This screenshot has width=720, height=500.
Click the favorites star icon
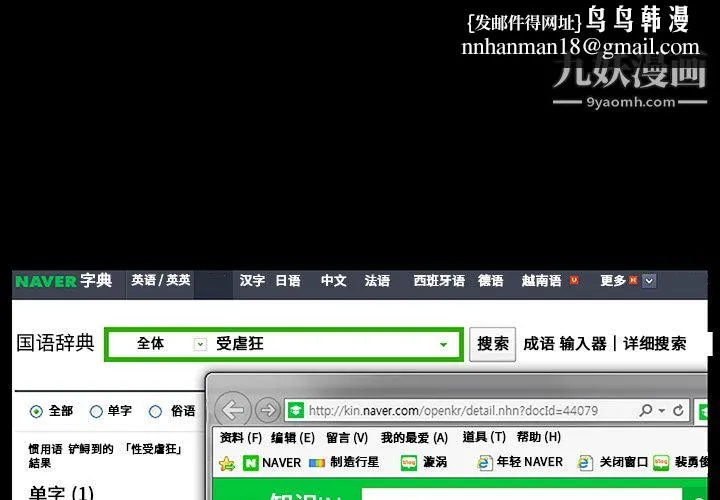tap(227, 463)
